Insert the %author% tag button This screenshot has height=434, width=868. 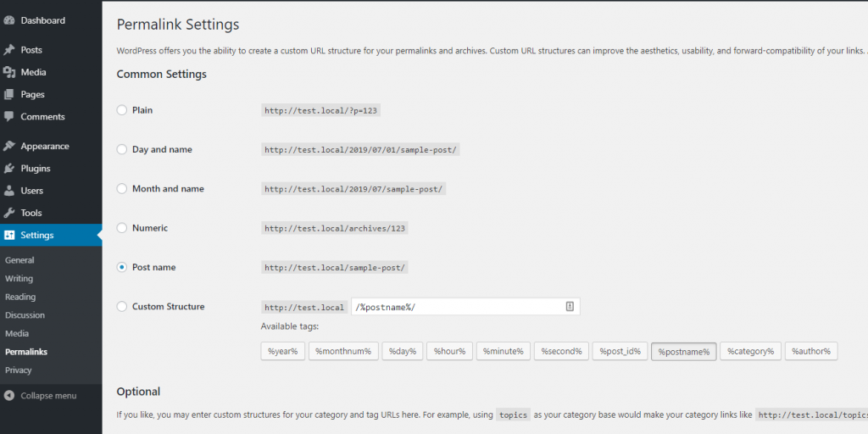coord(811,351)
